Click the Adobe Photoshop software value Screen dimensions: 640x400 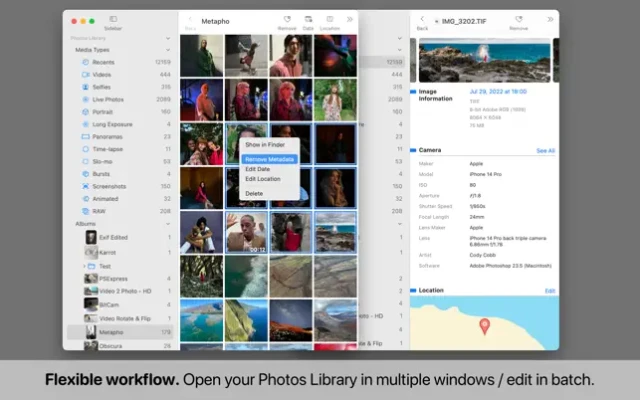coord(510,266)
